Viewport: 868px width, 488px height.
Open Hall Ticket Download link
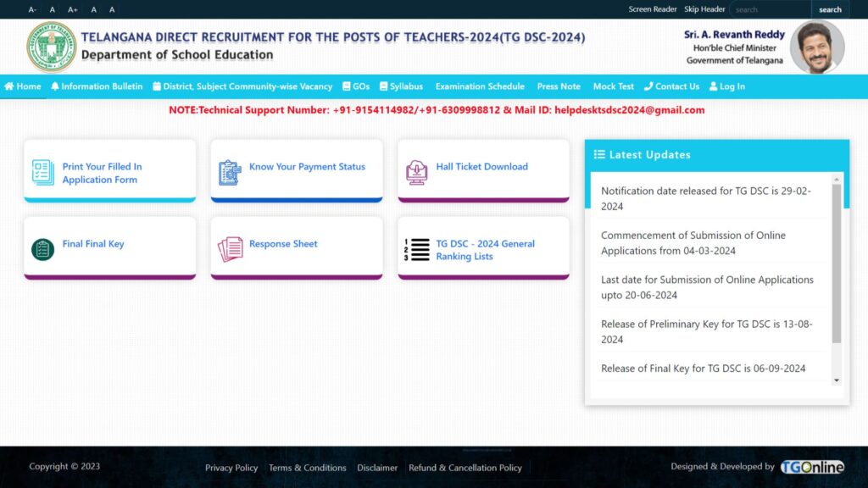click(481, 167)
